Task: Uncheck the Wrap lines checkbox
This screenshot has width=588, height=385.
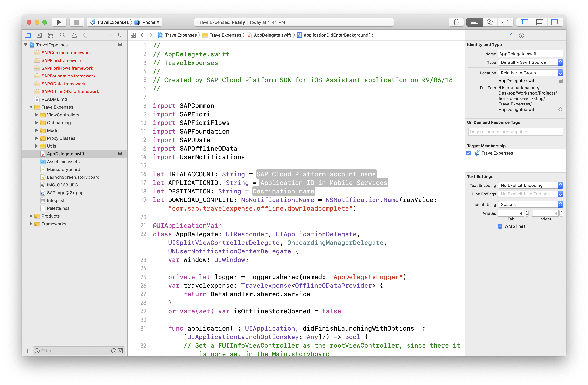Action: (500, 226)
